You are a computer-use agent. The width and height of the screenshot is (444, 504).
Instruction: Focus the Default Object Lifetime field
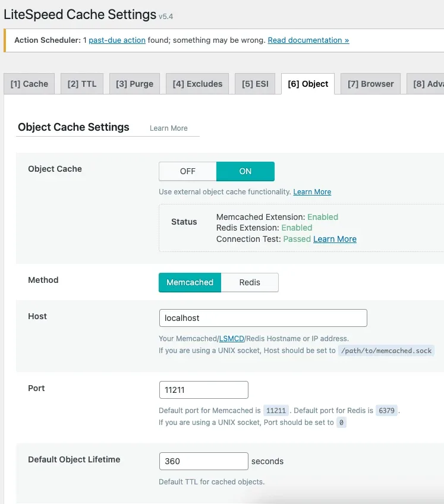(x=203, y=461)
